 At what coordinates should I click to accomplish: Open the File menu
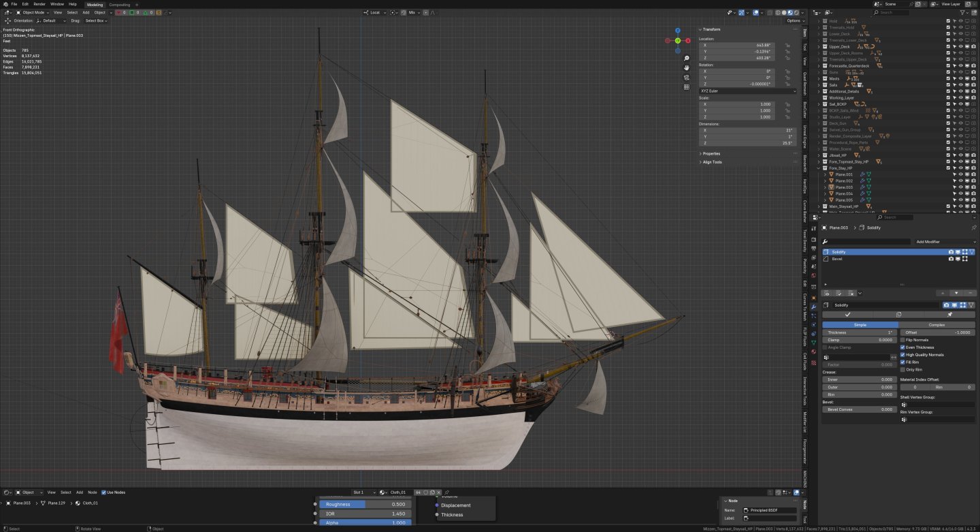click(x=14, y=4)
